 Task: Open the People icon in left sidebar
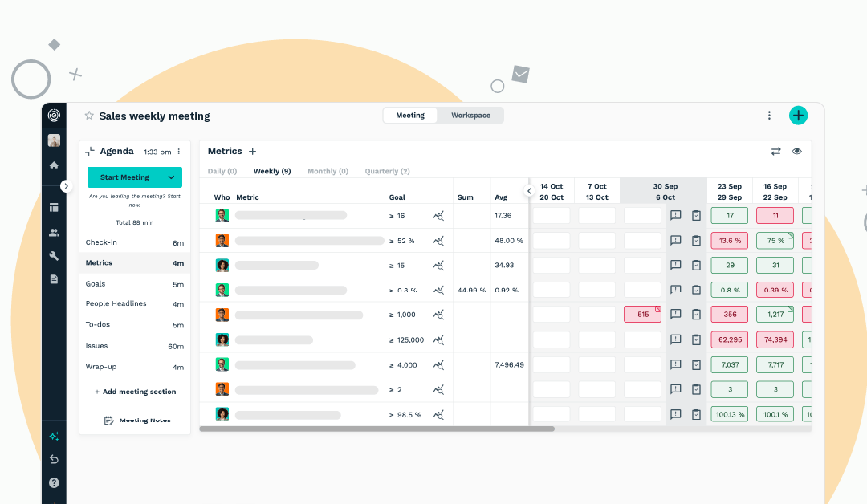click(54, 233)
